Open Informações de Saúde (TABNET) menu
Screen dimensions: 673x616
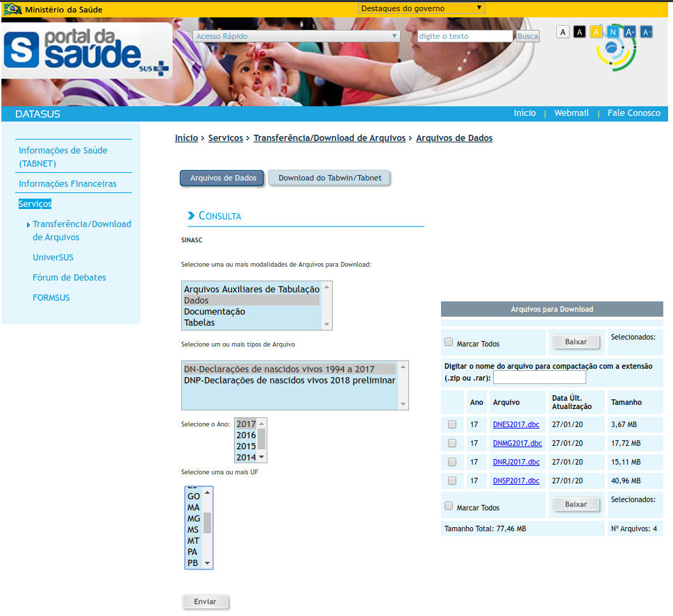(x=63, y=157)
